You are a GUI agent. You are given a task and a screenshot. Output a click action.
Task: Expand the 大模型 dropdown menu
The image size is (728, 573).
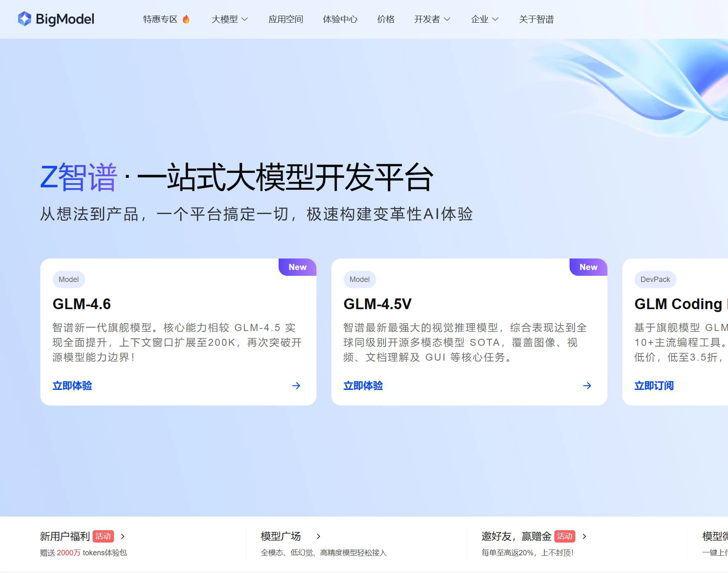pos(229,19)
